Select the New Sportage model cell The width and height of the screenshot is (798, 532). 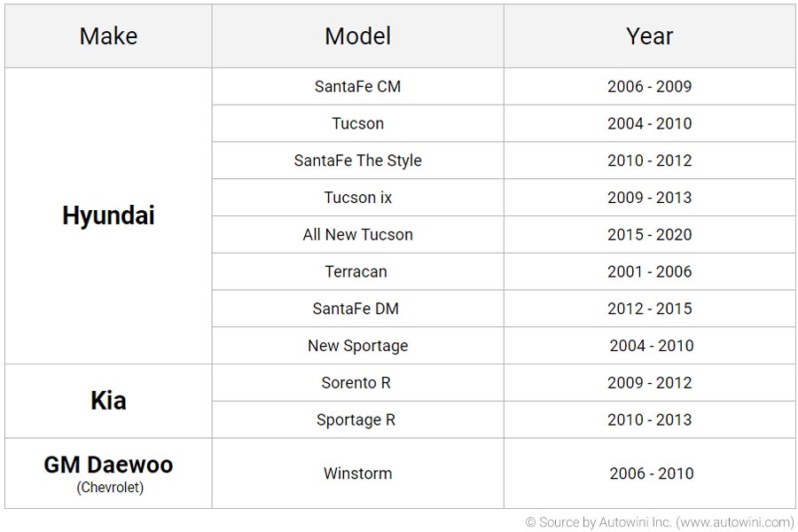pyautogui.click(x=357, y=346)
